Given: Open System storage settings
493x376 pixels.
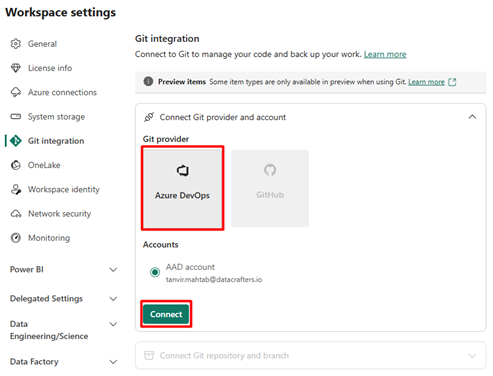Looking at the screenshot, I should [x=56, y=117].
